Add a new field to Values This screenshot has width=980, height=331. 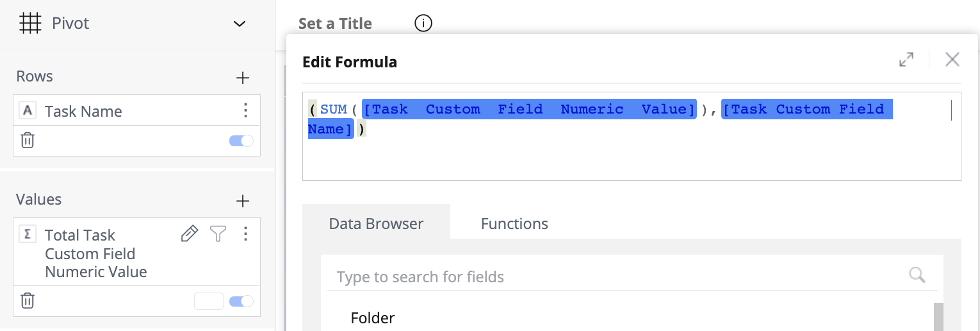point(243,201)
